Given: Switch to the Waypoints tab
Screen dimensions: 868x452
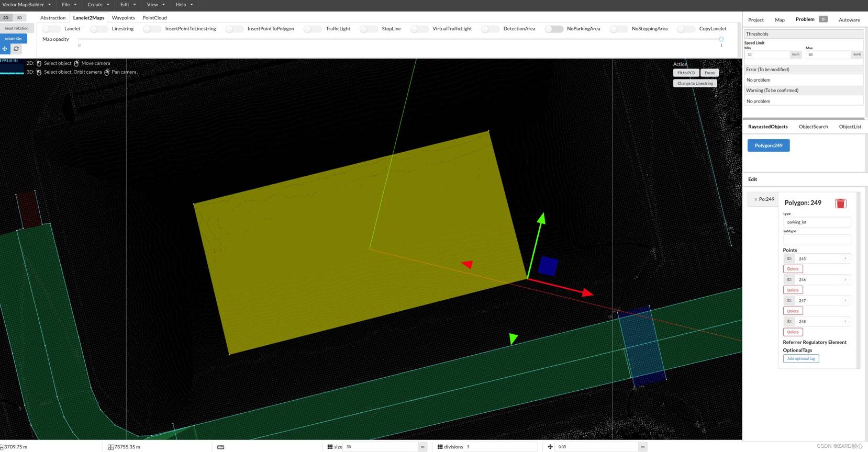Looking at the screenshot, I should coord(123,18).
